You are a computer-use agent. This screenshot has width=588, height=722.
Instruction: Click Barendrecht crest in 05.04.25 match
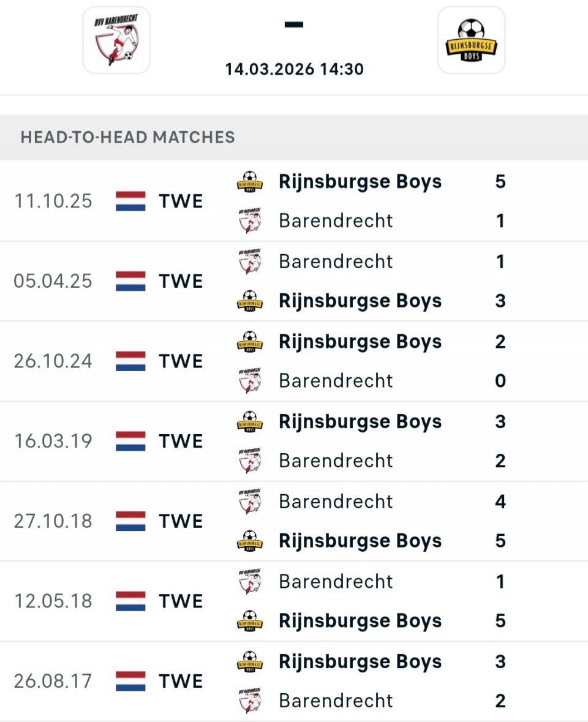(x=250, y=261)
